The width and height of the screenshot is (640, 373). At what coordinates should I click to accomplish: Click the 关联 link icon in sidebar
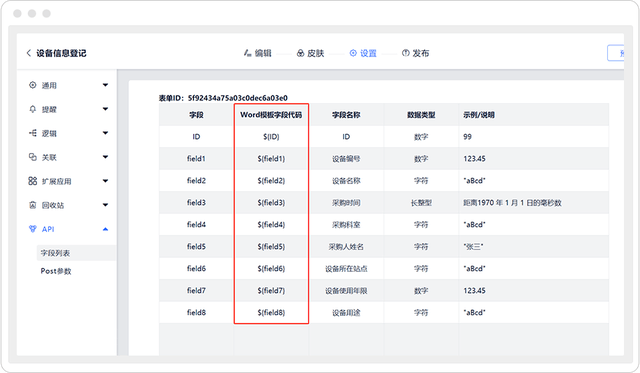(33, 157)
